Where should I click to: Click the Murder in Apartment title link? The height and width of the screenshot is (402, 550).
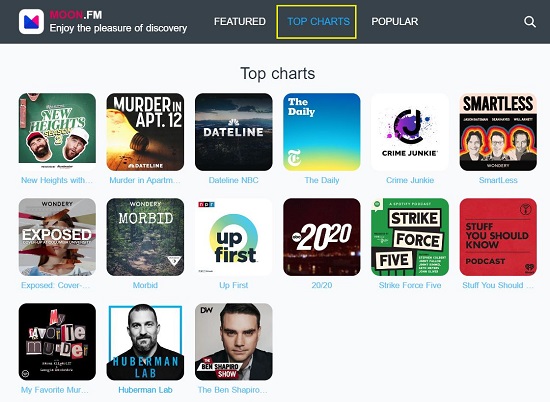click(x=145, y=180)
